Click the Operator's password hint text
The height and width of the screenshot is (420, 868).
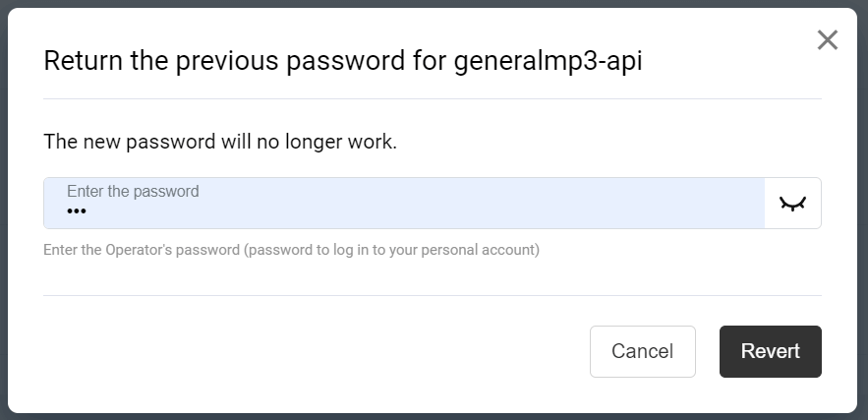291,250
